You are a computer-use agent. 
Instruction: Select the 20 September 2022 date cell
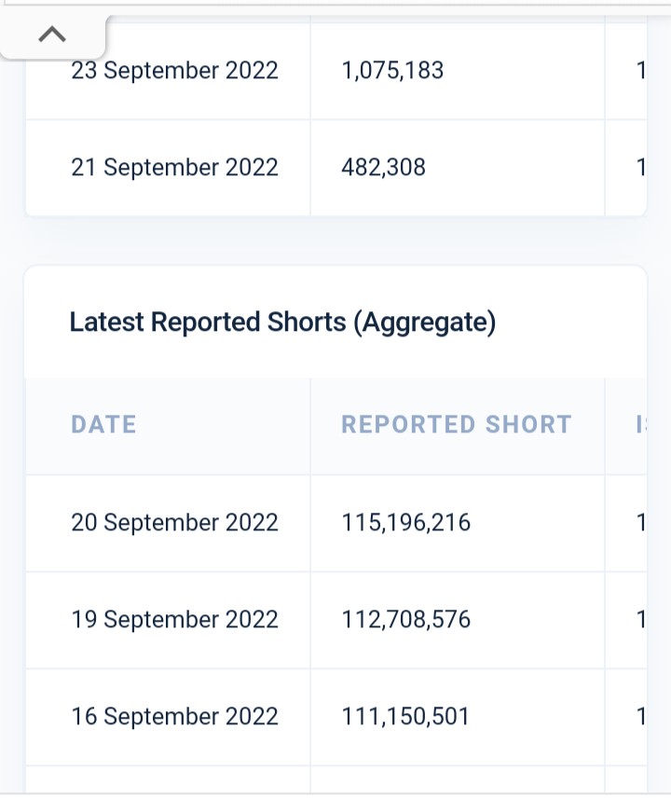click(168, 523)
